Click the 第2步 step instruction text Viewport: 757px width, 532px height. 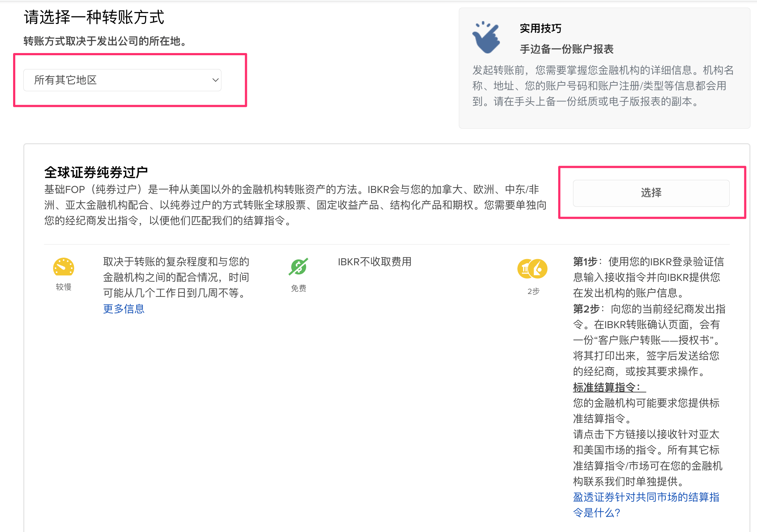click(649, 340)
